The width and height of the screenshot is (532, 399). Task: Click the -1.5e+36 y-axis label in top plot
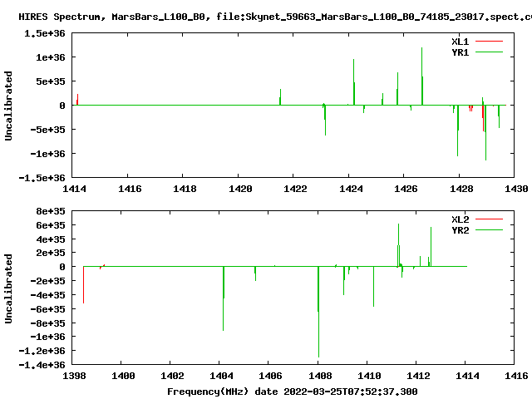coord(42,178)
